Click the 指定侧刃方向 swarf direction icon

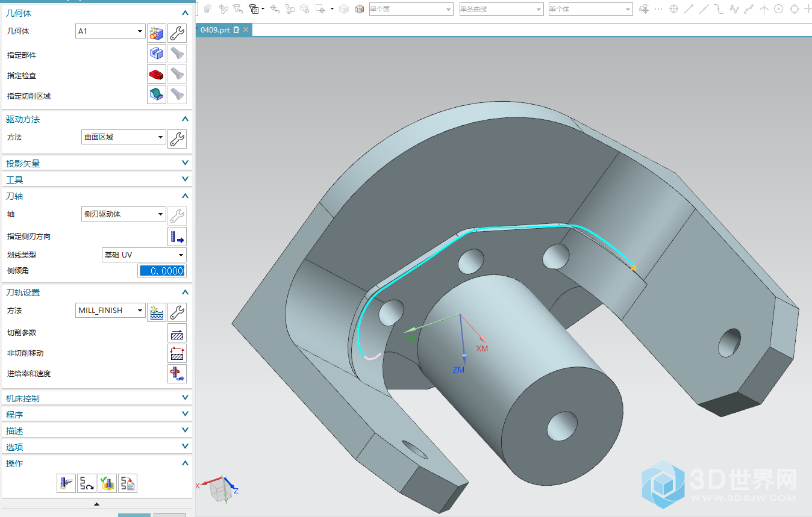(x=177, y=237)
